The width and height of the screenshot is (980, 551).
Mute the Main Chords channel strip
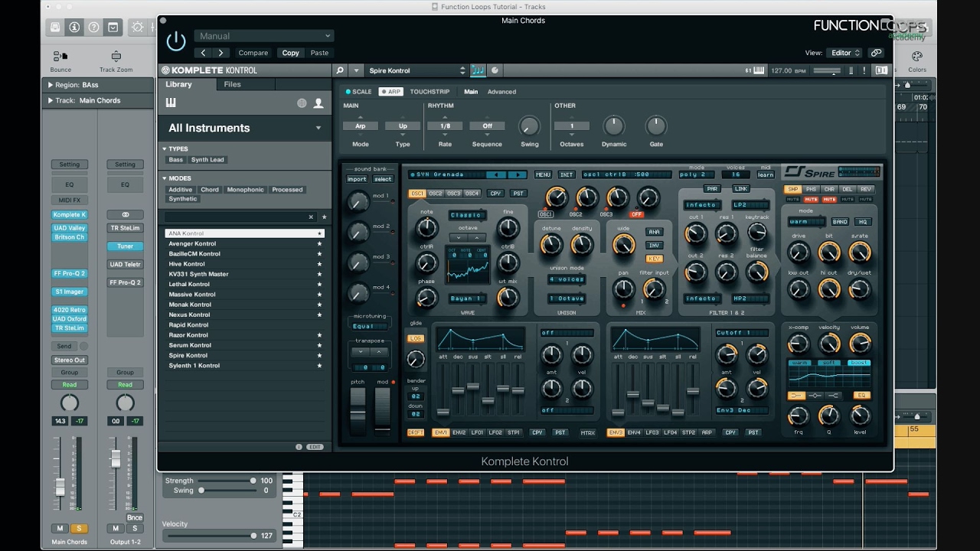pyautogui.click(x=60, y=528)
